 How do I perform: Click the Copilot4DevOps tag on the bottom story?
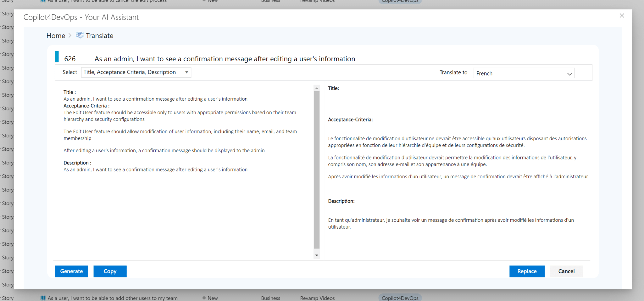click(400, 298)
